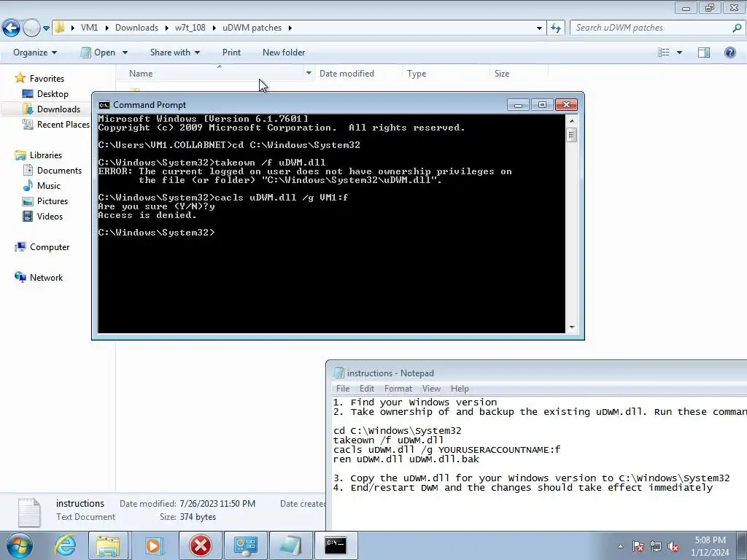747x560 pixels.
Task: Open Notepad Help menu
Action: pyautogui.click(x=460, y=389)
